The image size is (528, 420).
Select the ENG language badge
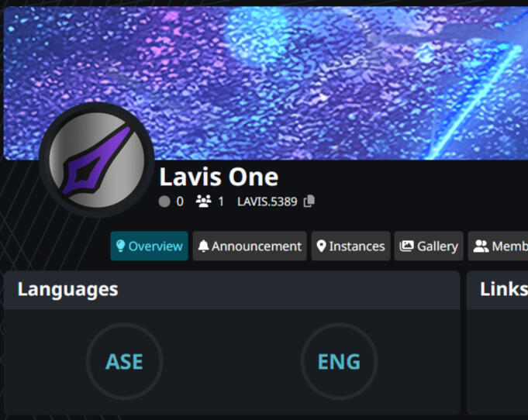[339, 361]
